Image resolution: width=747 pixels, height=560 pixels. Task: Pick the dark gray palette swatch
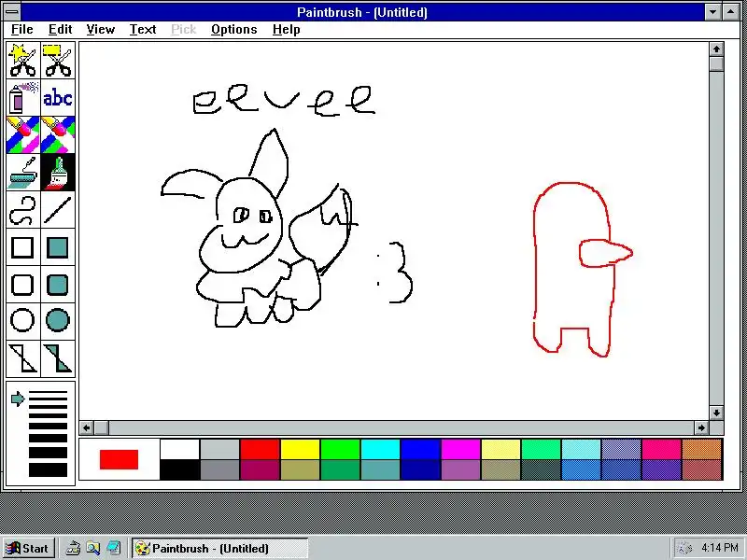(x=219, y=469)
